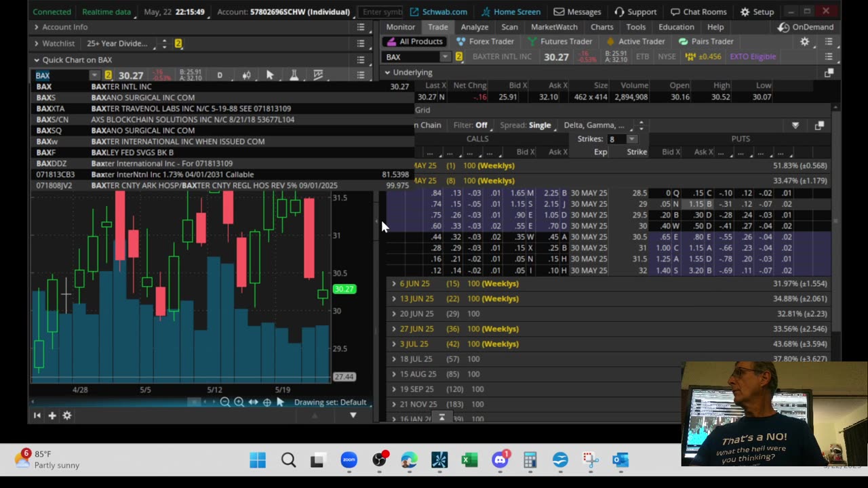Open the Quick Chart candle style icon
The width and height of the screenshot is (868, 488).
click(246, 75)
